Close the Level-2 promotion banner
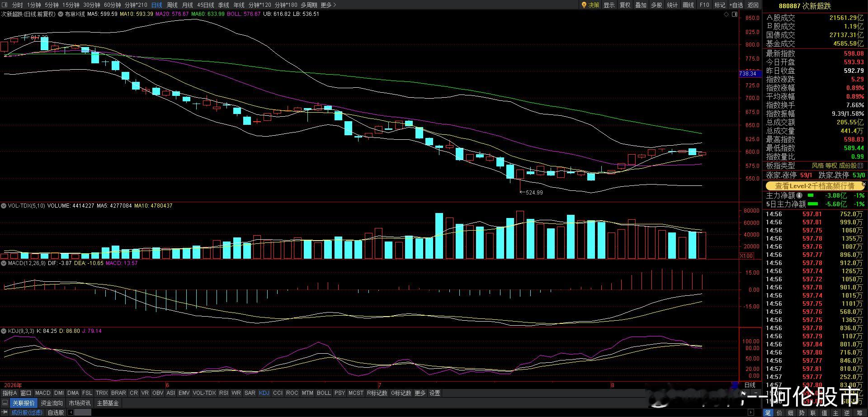868x417 pixels. coord(863,185)
